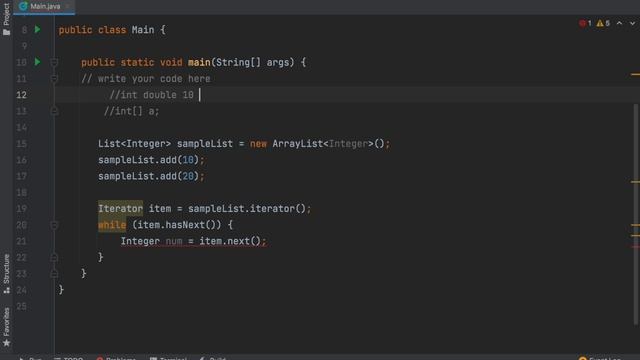Click the yellow warning count indicator
Screen dimensions: 640x360
coord(603,23)
